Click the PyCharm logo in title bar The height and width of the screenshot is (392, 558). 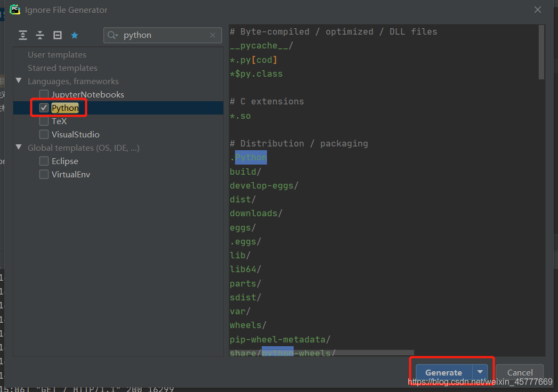(x=15, y=10)
